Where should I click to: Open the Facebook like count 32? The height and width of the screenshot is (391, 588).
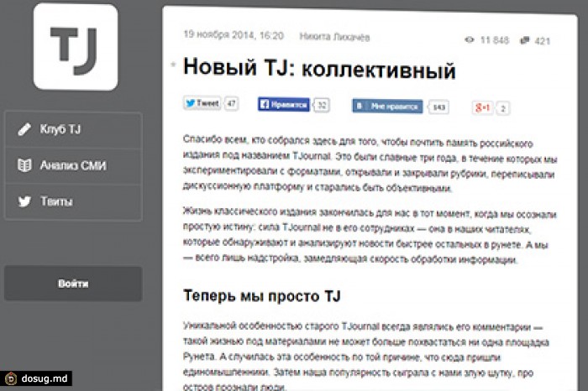[322, 105]
